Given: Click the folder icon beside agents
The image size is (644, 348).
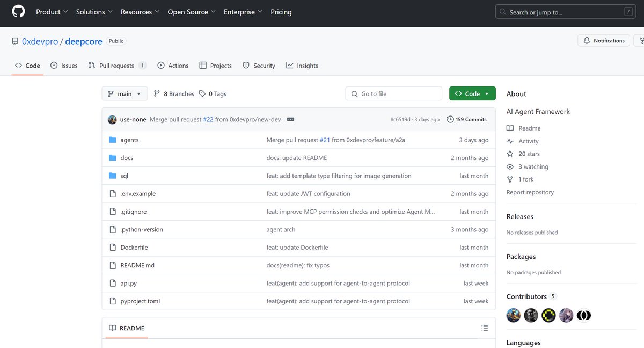Looking at the screenshot, I should (x=113, y=140).
